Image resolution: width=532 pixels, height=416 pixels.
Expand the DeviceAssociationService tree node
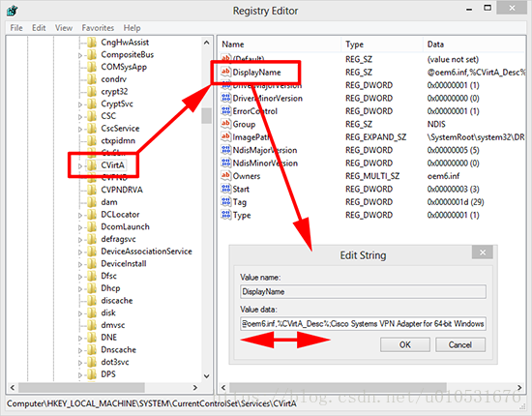pyautogui.click(x=80, y=252)
